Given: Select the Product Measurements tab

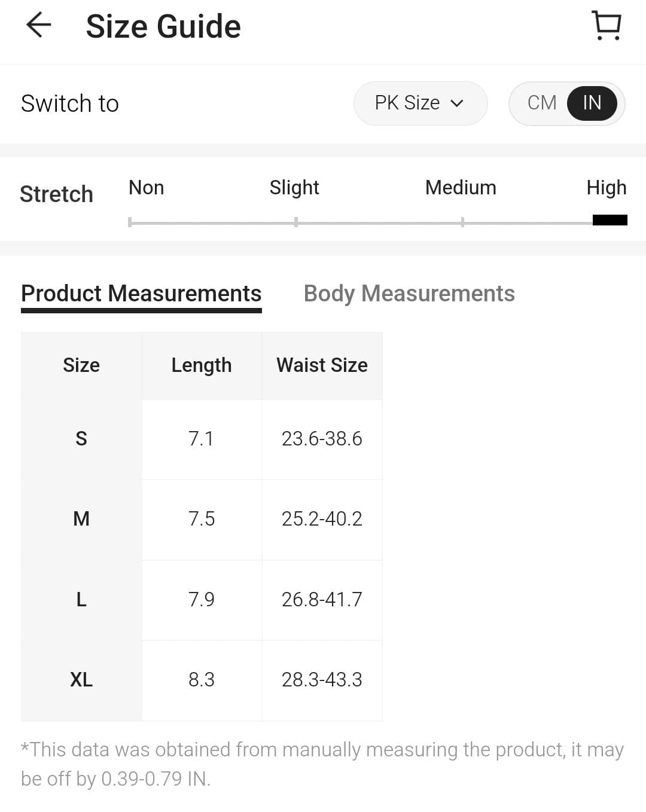Looking at the screenshot, I should tap(141, 294).
